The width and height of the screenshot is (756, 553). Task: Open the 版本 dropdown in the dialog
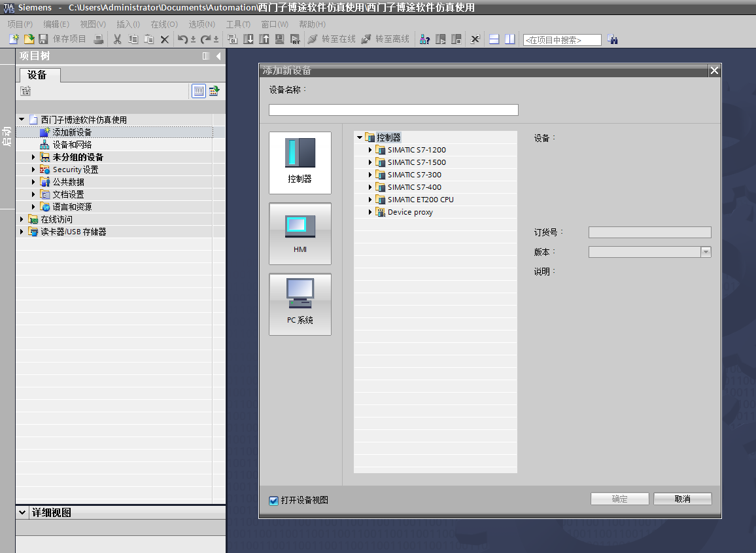click(706, 252)
